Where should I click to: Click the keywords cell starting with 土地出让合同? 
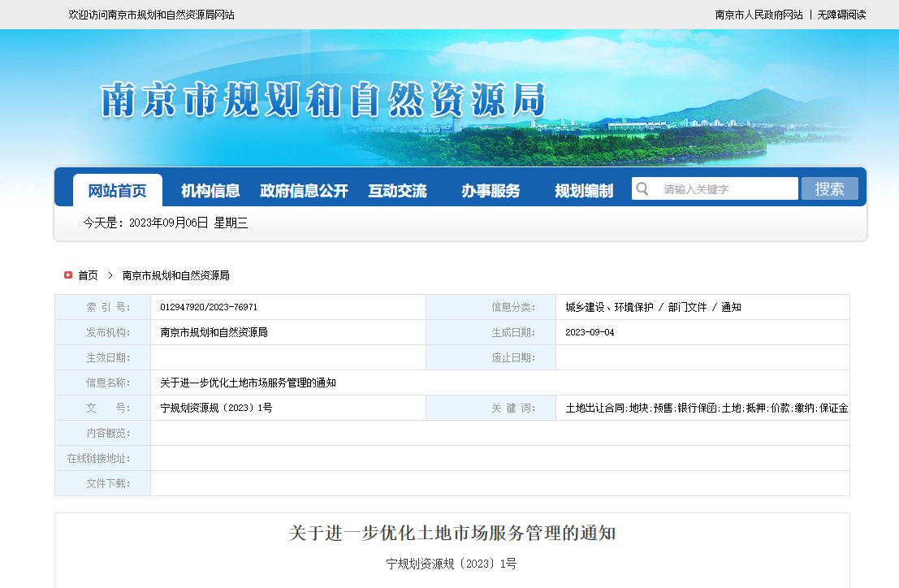click(x=707, y=408)
